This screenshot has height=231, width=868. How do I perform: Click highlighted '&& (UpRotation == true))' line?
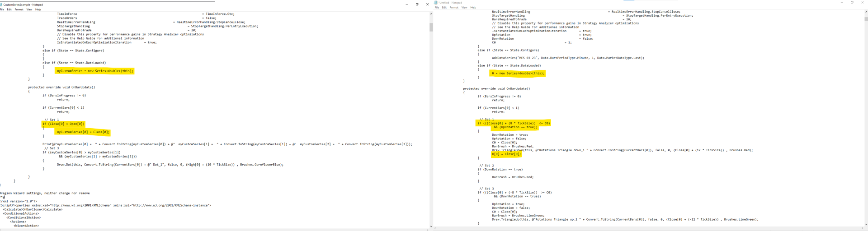pyautogui.click(x=515, y=127)
